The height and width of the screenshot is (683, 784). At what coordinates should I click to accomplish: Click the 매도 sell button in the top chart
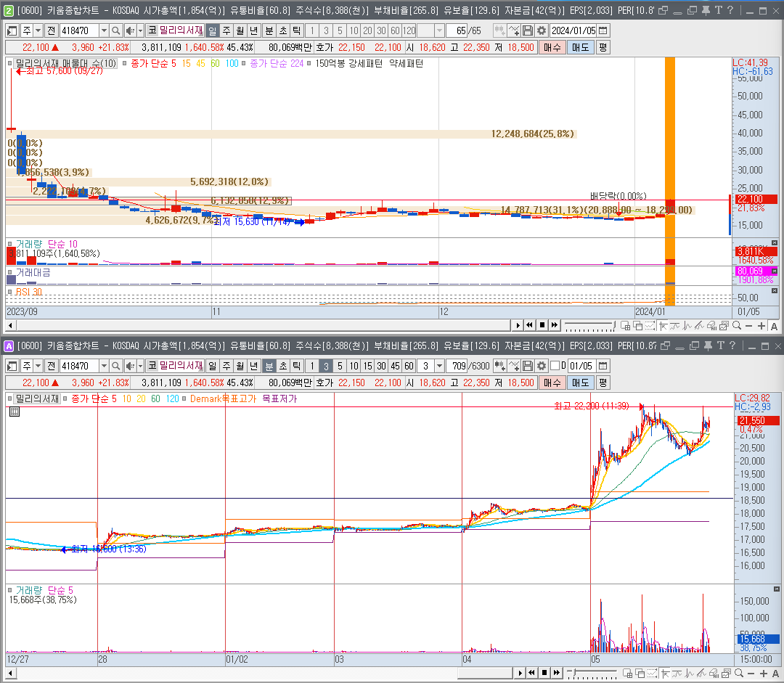(x=580, y=47)
